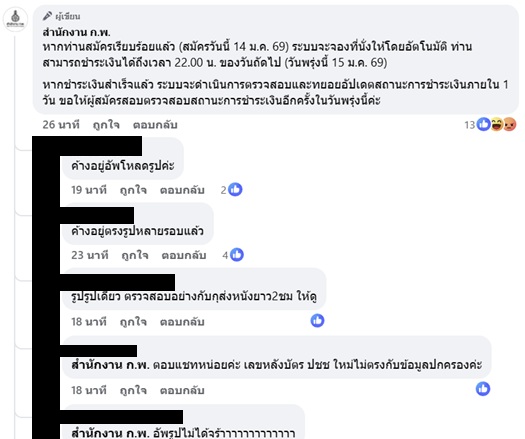Click ตอบกลับ under the หนังยาว2ชม comment
Viewport: 525px width, 439px height.
pyautogui.click(x=182, y=322)
